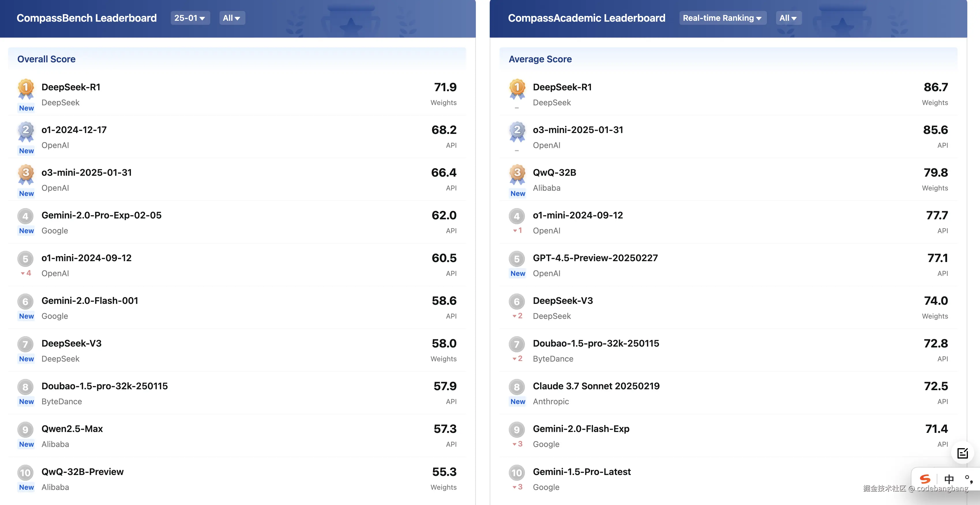Click the grey rank 4 badge for Gemini-2.0-Pro-Exp-02-05

[x=25, y=216]
